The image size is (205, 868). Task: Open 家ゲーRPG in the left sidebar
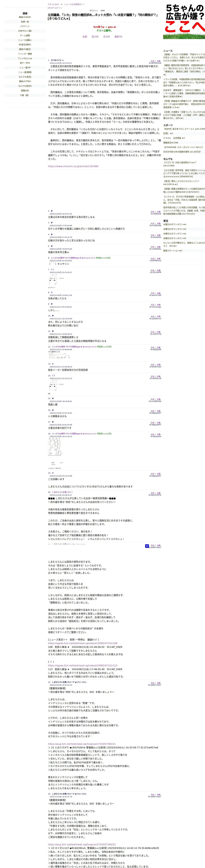(x=25, y=63)
